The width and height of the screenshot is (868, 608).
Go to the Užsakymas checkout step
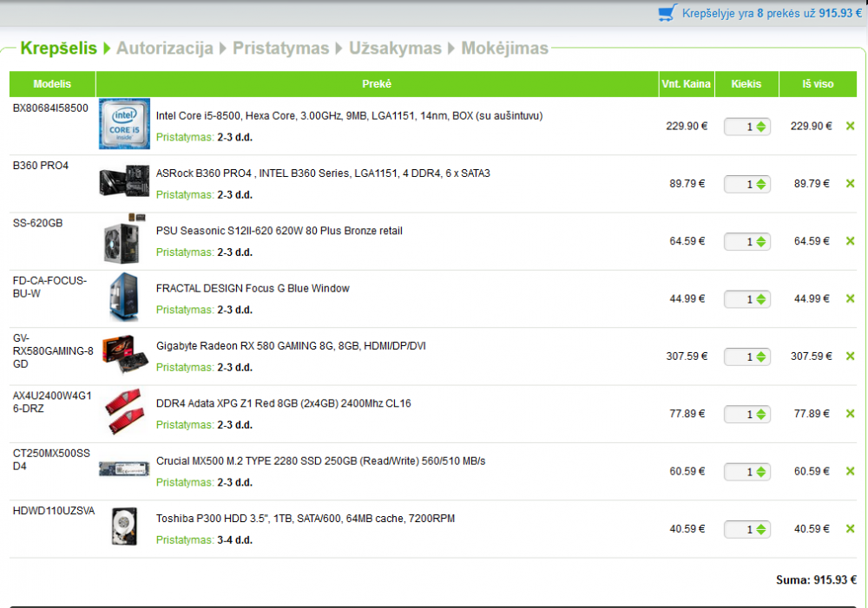click(395, 48)
